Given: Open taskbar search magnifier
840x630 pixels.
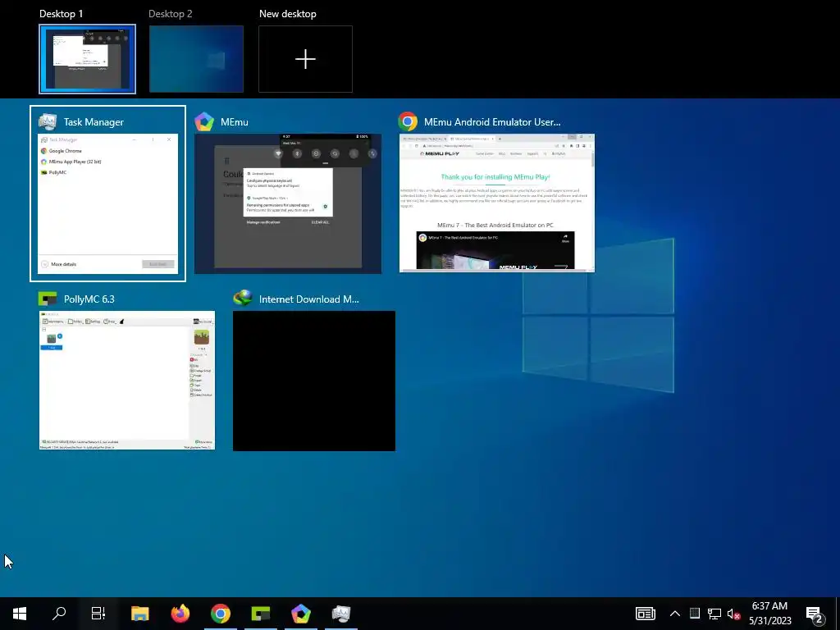Looking at the screenshot, I should coord(59,614).
